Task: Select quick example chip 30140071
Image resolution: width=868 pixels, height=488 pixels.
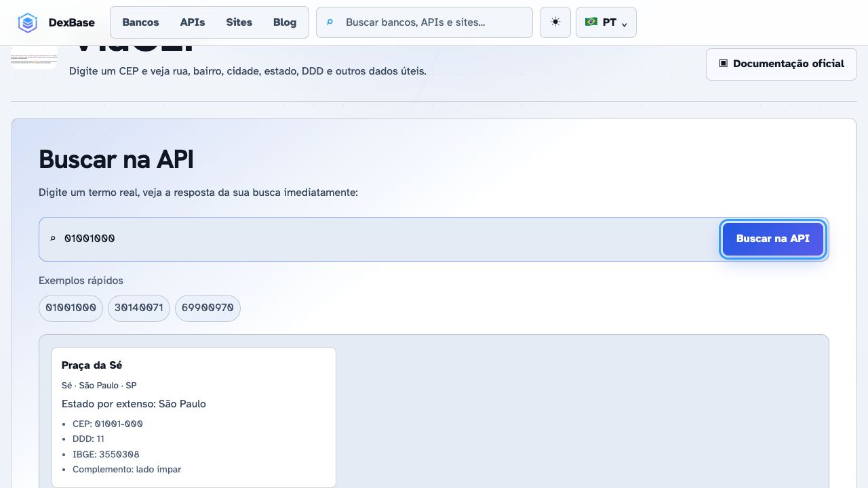Action: click(139, 308)
